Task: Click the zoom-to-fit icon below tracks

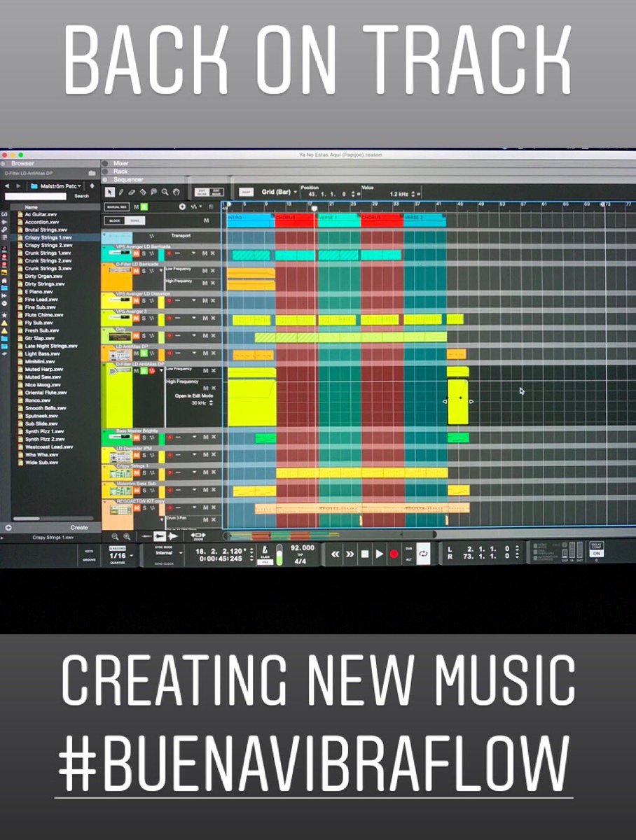Action: pyautogui.click(x=198, y=535)
